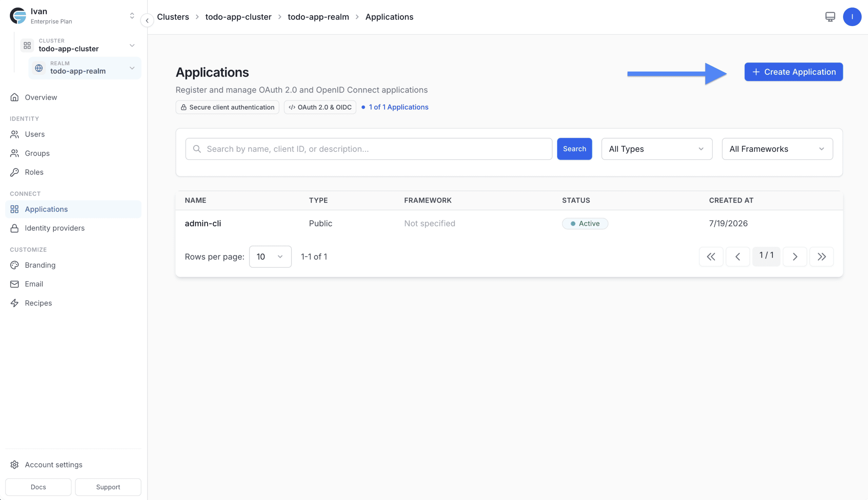The image size is (868, 500).
Task: Click the CREATED AT column header
Action: click(731, 200)
